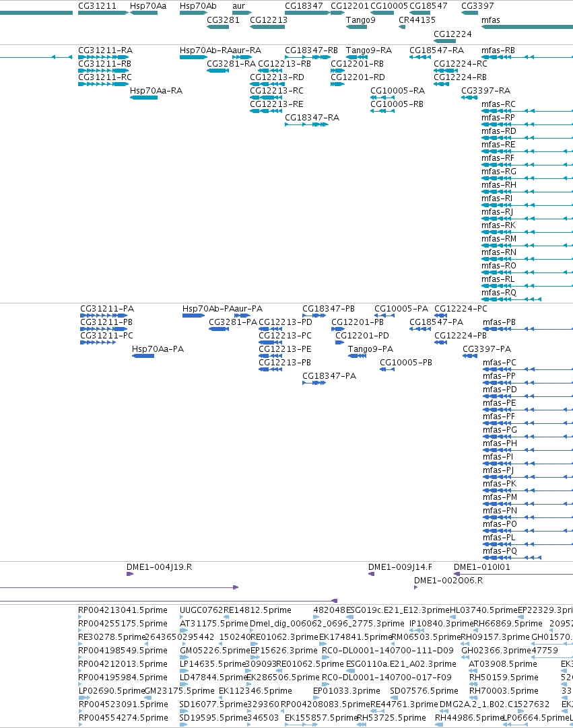The height and width of the screenshot is (728, 573).
Task: Select the CG12224-PB protein
Action: 440,342
